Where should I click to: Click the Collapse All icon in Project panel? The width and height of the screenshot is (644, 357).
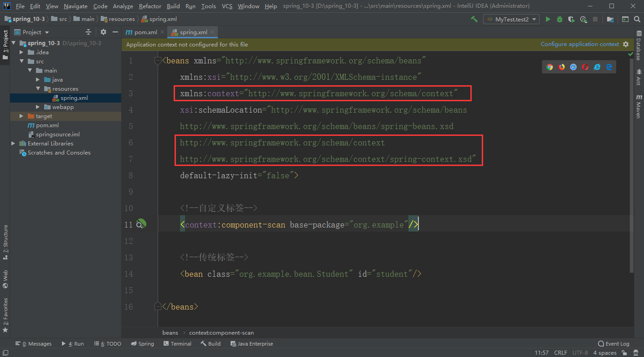[x=88, y=32]
